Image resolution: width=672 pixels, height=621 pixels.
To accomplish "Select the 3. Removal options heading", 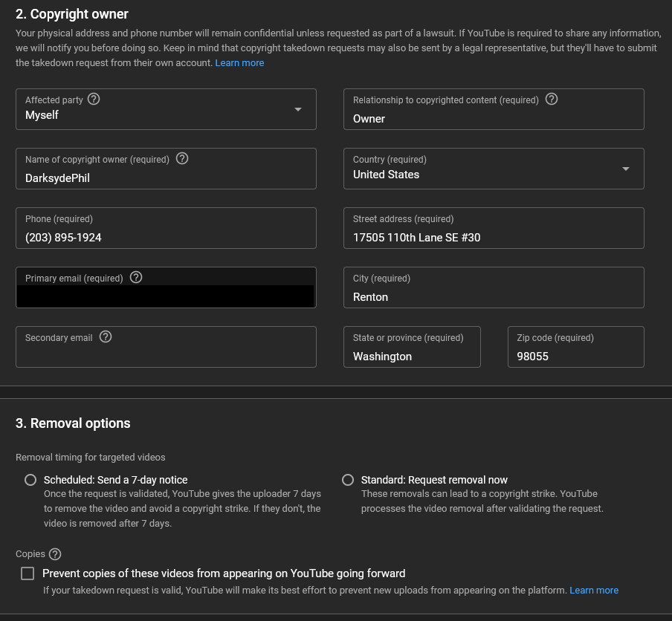I will (x=73, y=423).
